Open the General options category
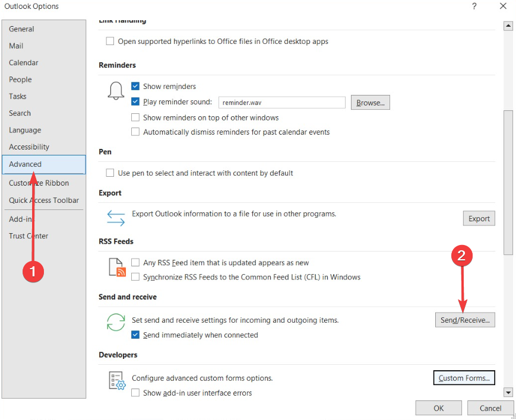The height and width of the screenshot is (420, 516). coord(44,29)
